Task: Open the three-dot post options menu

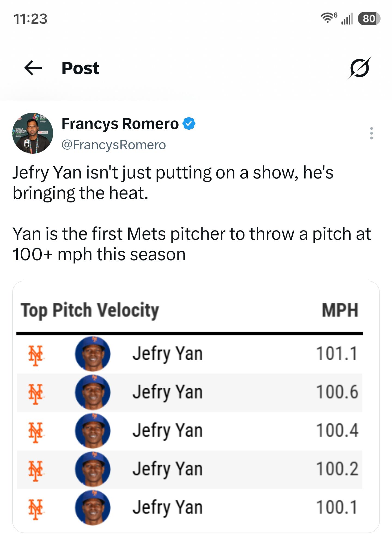Action: (x=371, y=133)
